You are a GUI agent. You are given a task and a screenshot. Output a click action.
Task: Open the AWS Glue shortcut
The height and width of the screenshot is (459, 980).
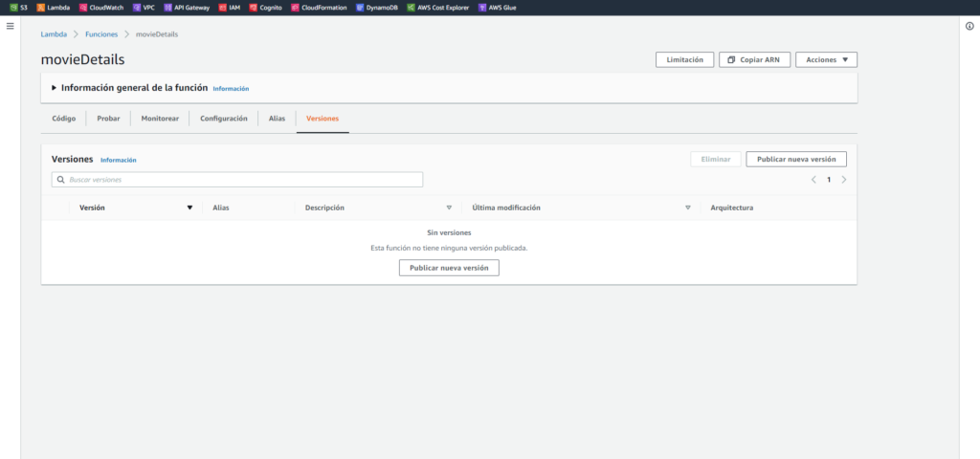click(498, 8)
